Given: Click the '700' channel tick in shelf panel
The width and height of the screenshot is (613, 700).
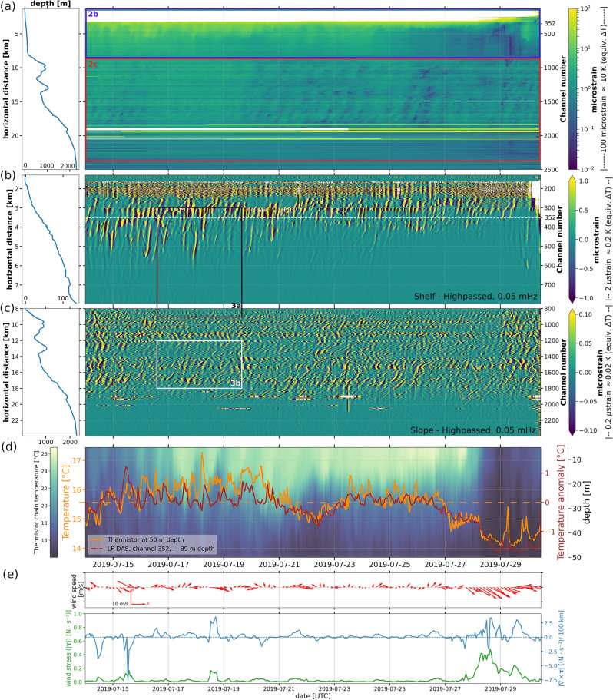Looking at the screenshot, I should [549, 284].
